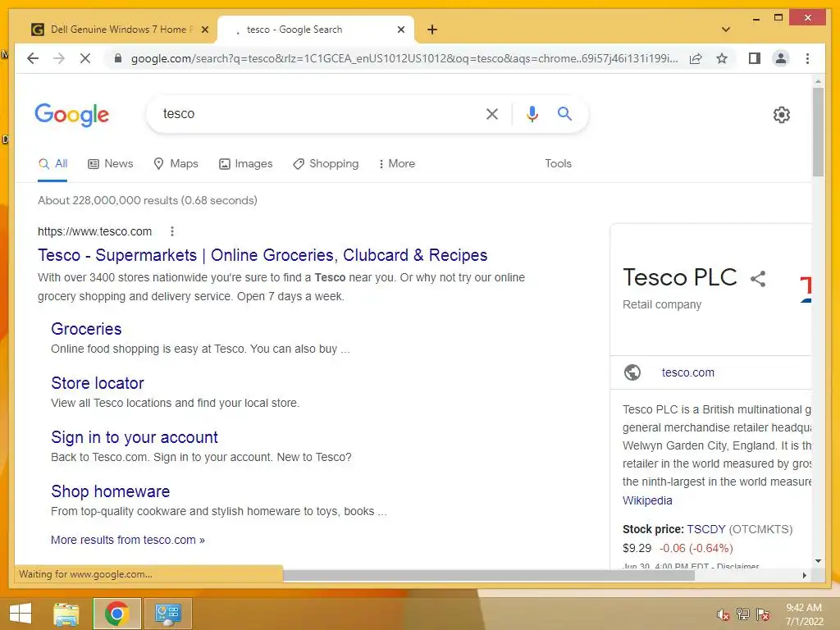Bookmark this page with the star
This screenshot has width=840, height=630.
pyautogui.click(x=722, y=58)
